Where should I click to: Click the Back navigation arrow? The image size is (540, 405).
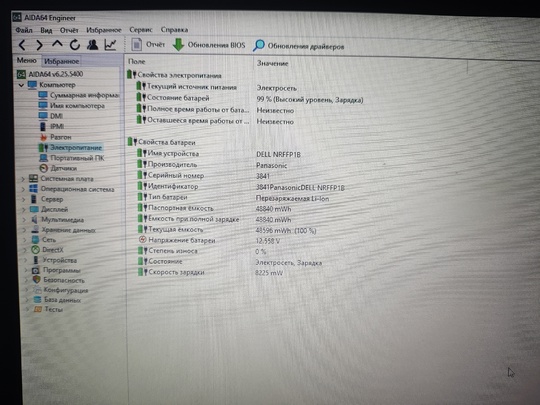[x=23, y=45]
